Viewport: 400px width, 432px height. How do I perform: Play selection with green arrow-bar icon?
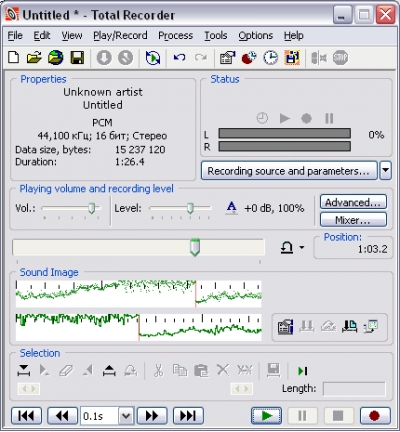(x=302, y=371)
